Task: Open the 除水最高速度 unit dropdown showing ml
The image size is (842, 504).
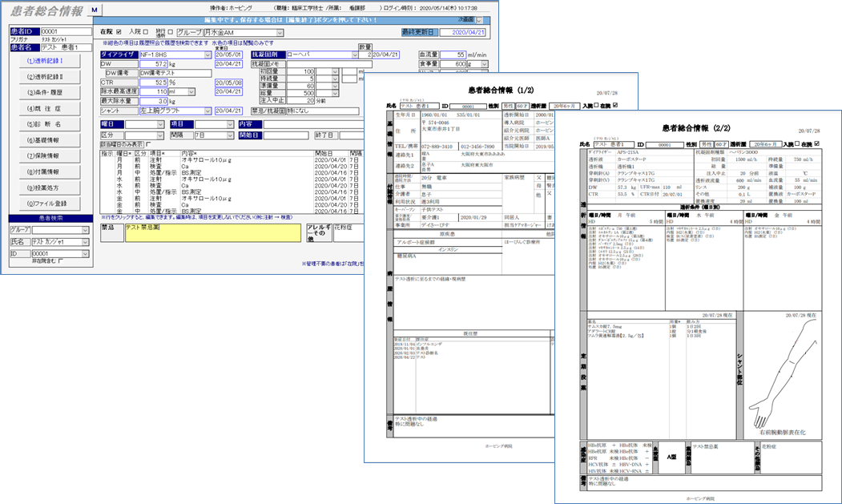Action: pos(191,92)
